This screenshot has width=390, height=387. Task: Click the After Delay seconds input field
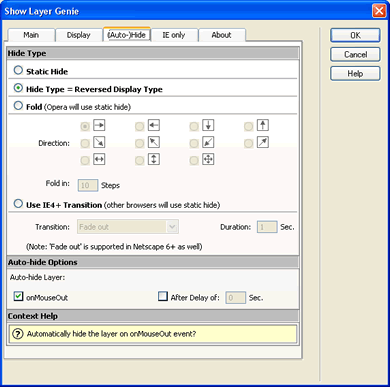pyautogui.click(x=236, y=298)
